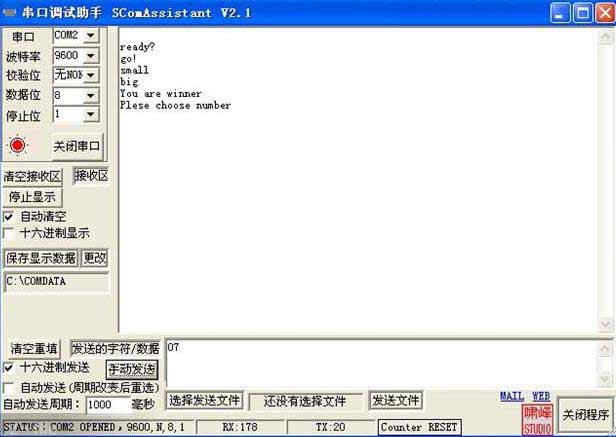
Task: Toggle the 自动清空 checkbox
Action: tap(9, 216)
